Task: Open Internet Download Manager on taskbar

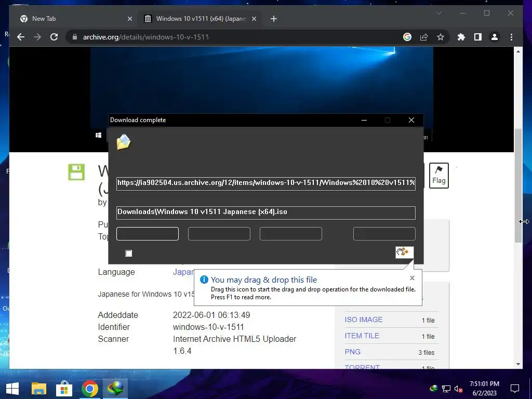Action: tap(115, 389)
